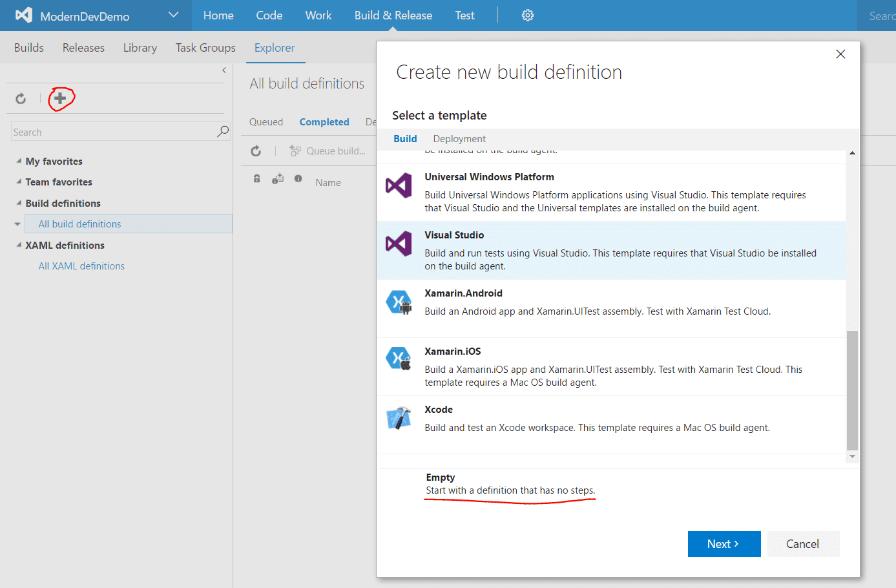Collapse the XAML definitions tree node
Screen dimensions: 896x588
coord(19,245)
